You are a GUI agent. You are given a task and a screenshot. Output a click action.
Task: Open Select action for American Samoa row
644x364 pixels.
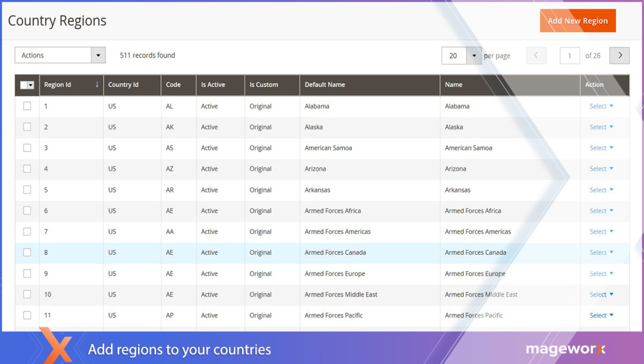(x=601, y=148)
